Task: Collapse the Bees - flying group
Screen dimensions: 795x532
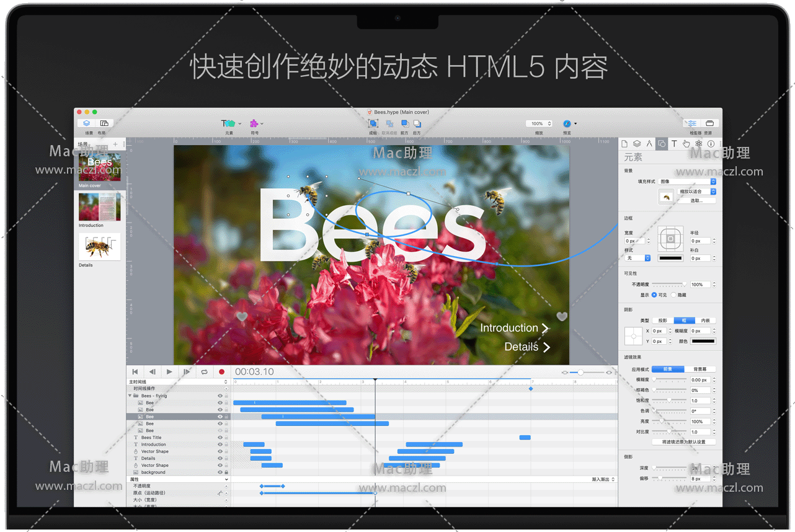Action: click(x=130, y=396)
